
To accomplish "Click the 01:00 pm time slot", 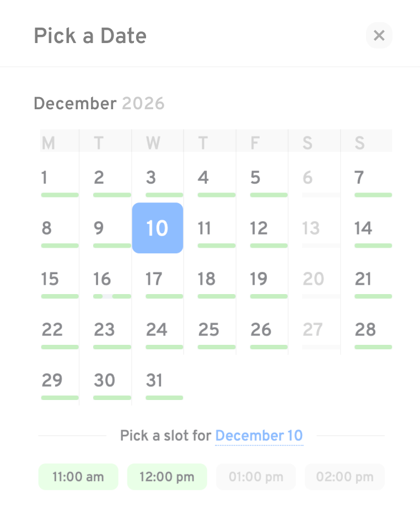I will point(256,477).
